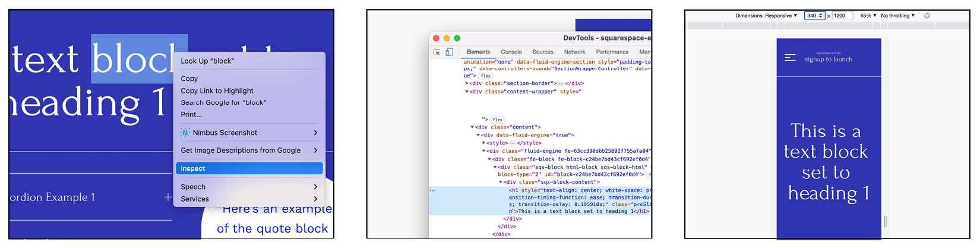The image size is (980, 248).
Task: Choose Print... from the context menu
Action: 249,114
